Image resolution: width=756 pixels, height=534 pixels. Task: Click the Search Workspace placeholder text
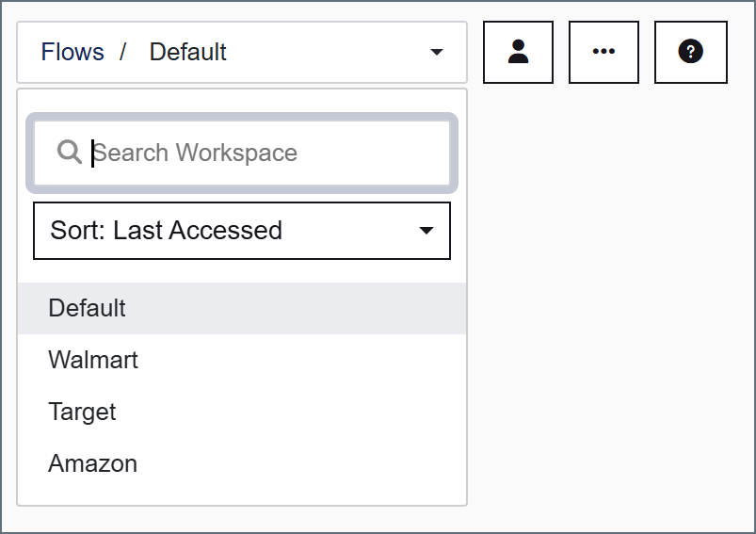click(195, 153)
